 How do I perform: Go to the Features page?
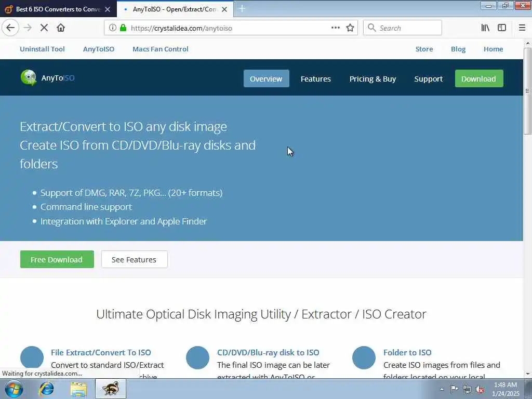pyautogui.click(x=315, y=79)
